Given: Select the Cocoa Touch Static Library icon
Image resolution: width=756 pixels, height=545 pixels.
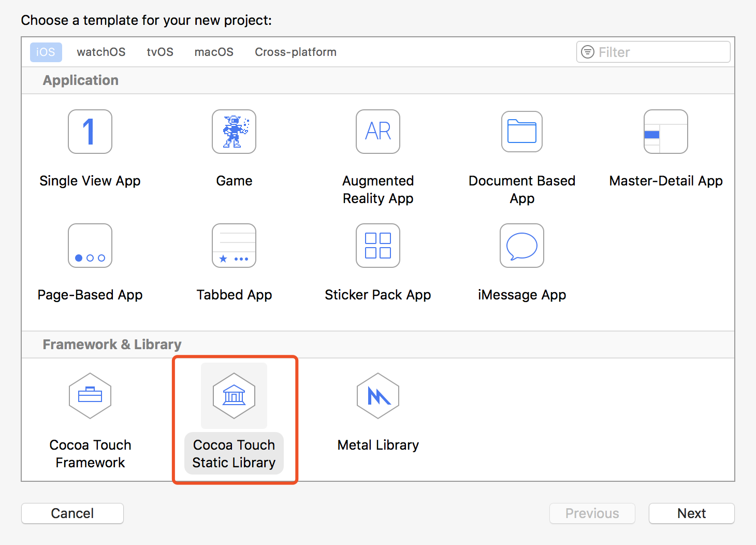Looking at the screenshot, I should [x=234, y=396].
